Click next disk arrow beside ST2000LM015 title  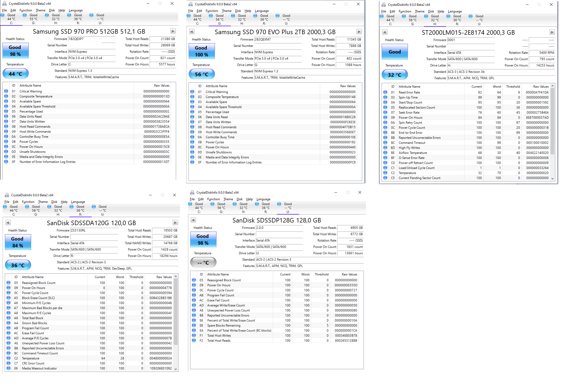point(552,32)
